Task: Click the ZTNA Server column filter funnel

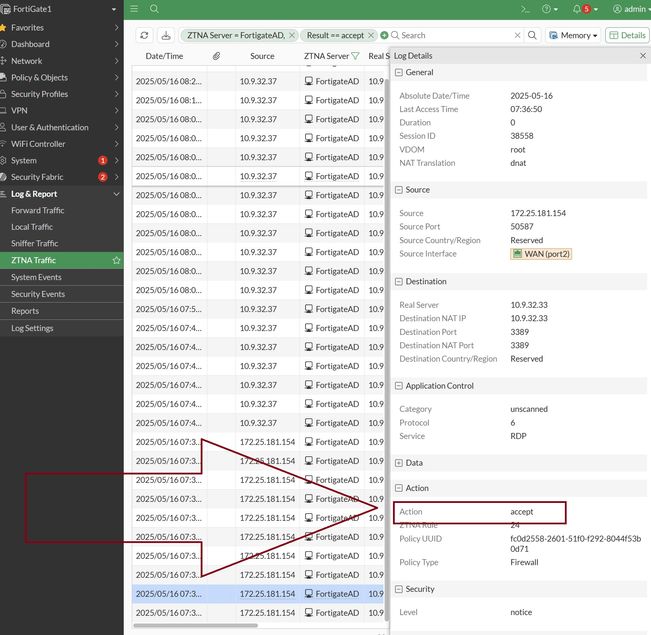Action: [x=355, y=56]
